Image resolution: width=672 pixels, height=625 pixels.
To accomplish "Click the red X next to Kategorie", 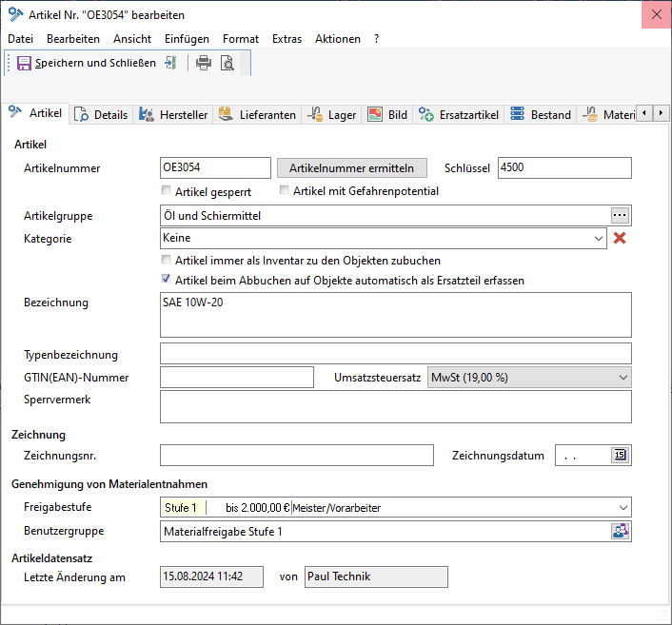I will pyautogui.click(x=620, y=238).
